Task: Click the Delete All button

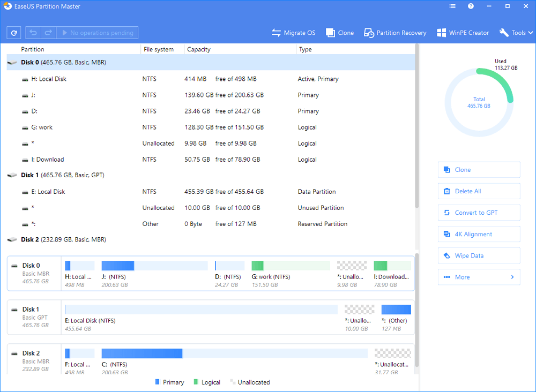Action: click(479, 191)
